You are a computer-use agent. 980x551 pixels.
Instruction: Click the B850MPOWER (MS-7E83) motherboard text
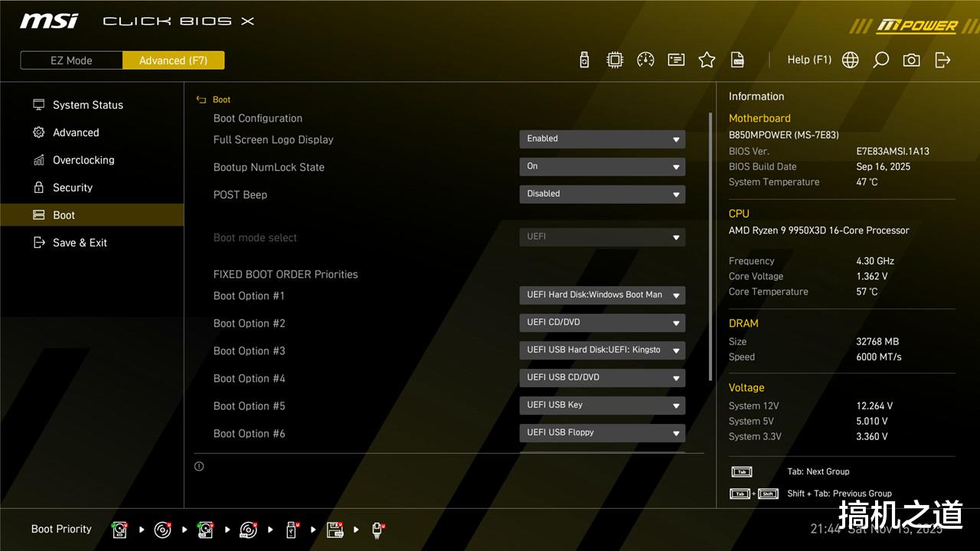tap(784, 135)
